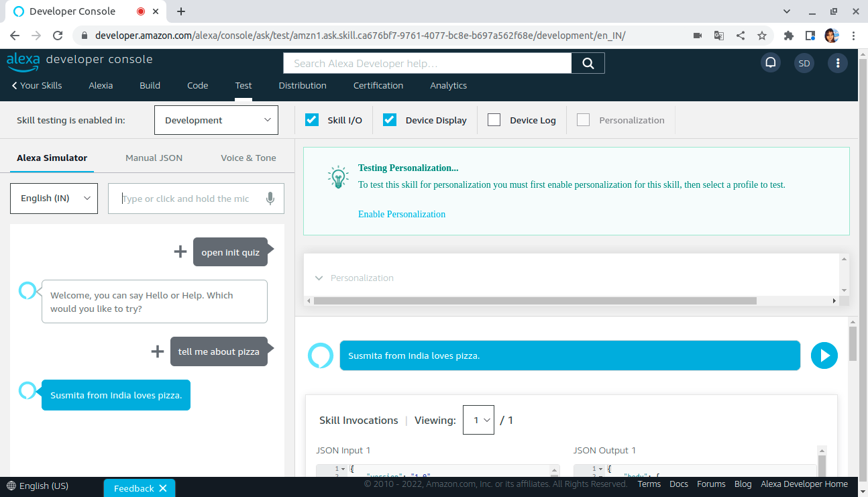Click plus icon beside 'open init quiz'
This screenshot has height=497, width=868.
click(x=180, y=252)
